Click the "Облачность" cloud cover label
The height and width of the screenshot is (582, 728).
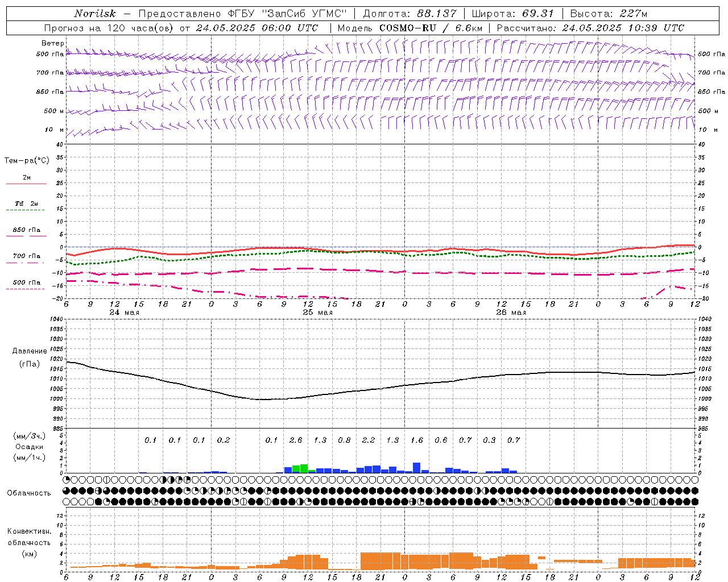coord(29,493)
